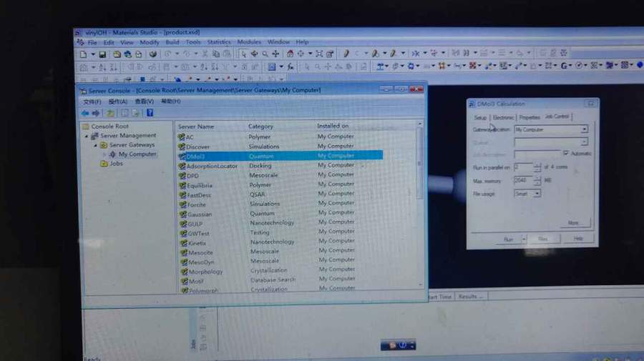Click the Files button in DMol3 dialog
This screenshot has width=644, height=361.
[543, 239]
